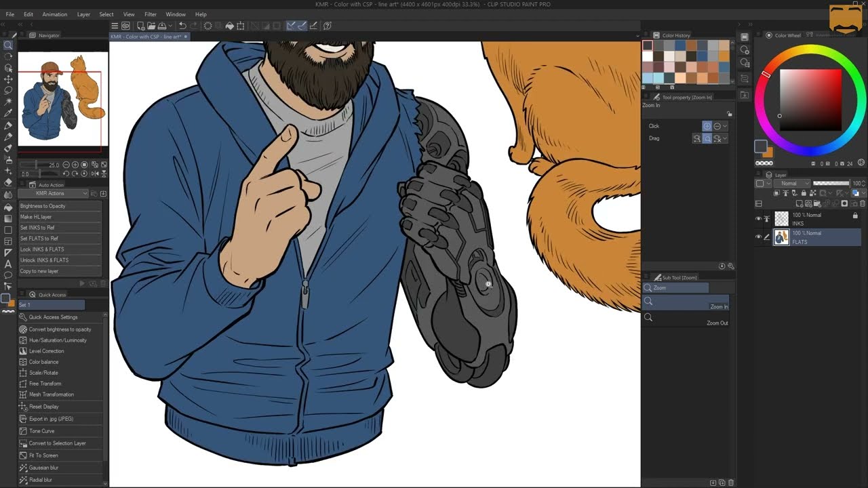Open the Normal blending mode dropdown
Image resolution: width=868 pixels, height=488 pixels.
click(x=791, y=183)
